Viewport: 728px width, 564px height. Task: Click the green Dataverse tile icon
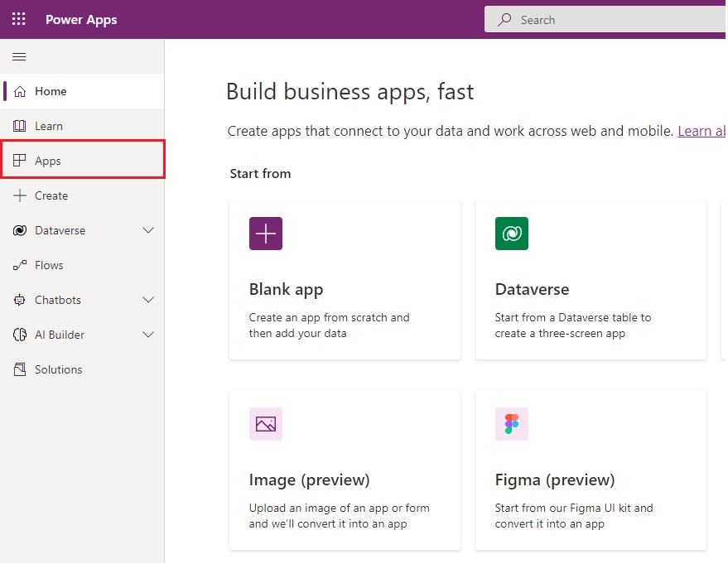[512, 234]
